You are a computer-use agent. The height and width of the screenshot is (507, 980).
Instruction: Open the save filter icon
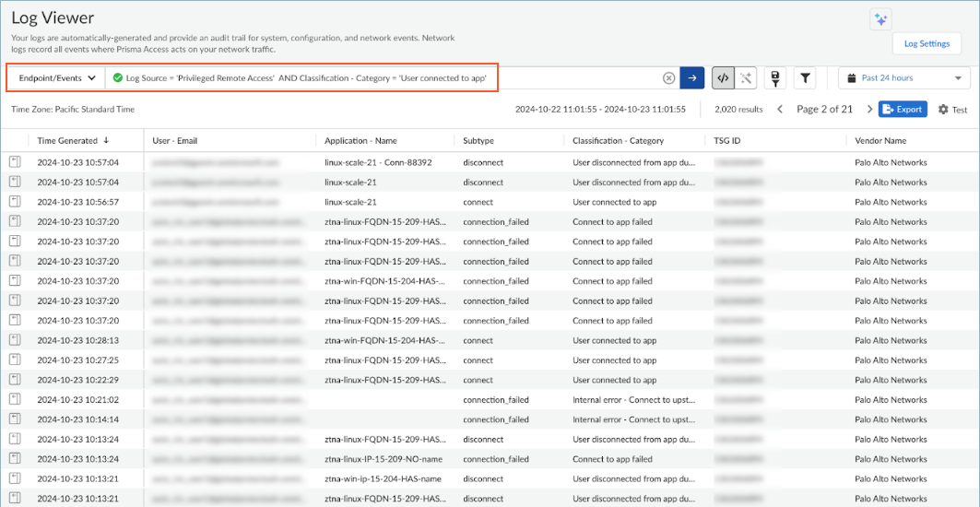click(775, 78)
